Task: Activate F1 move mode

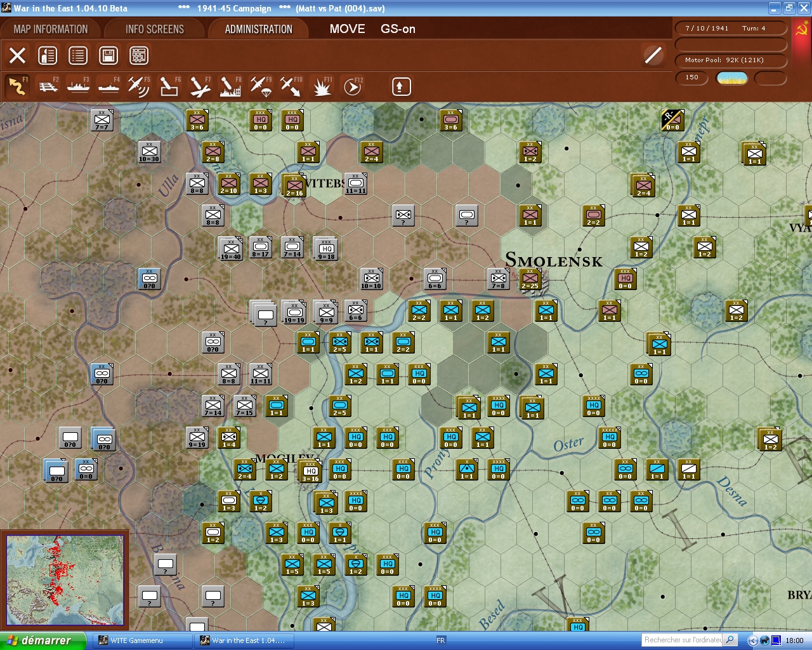Action: tap(17, 86)
